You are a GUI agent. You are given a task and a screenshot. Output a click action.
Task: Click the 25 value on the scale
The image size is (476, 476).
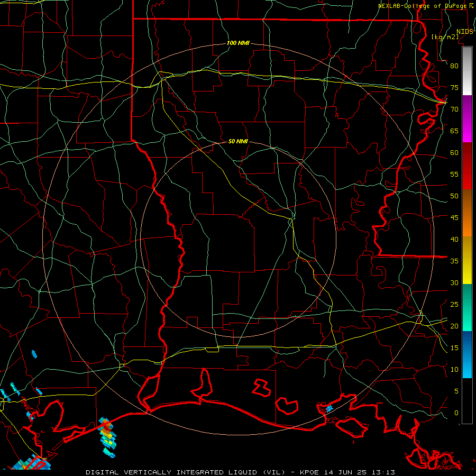454,305
